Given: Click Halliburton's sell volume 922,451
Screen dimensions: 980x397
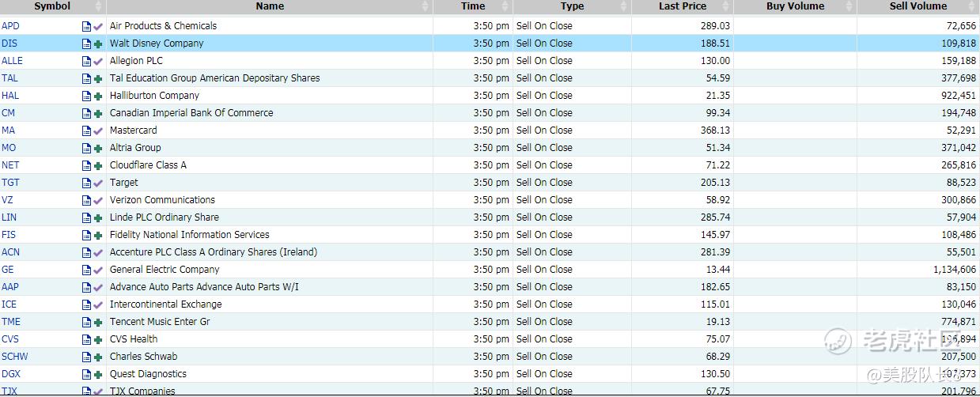Looking at the screenshot, I should (x=959, y=96).
